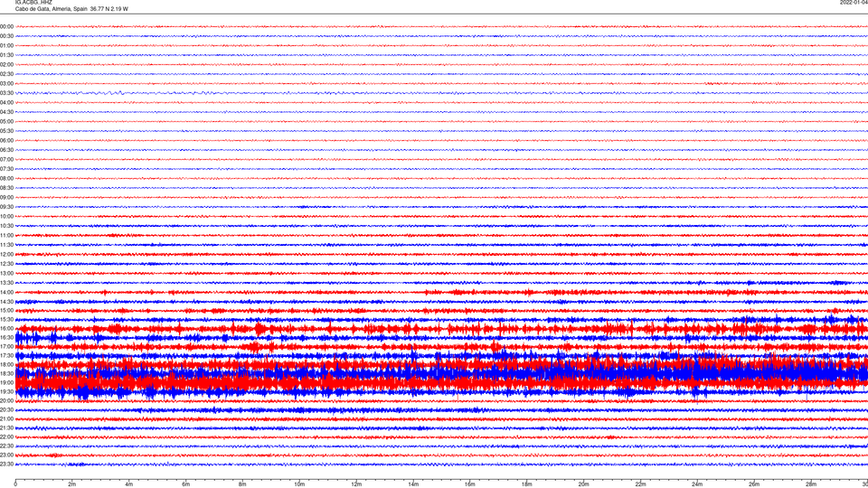Click the "17:00" time row label

tap(6, 347)
